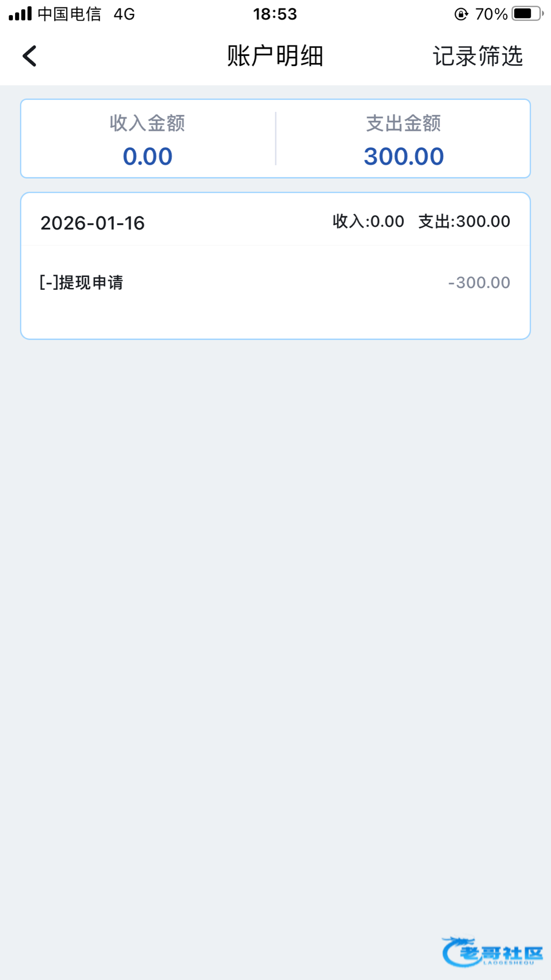551x980 pixels.
Task: Tap the daily 收入:0.00 summary
Action: pyautogui.click(x=368, y=221)
